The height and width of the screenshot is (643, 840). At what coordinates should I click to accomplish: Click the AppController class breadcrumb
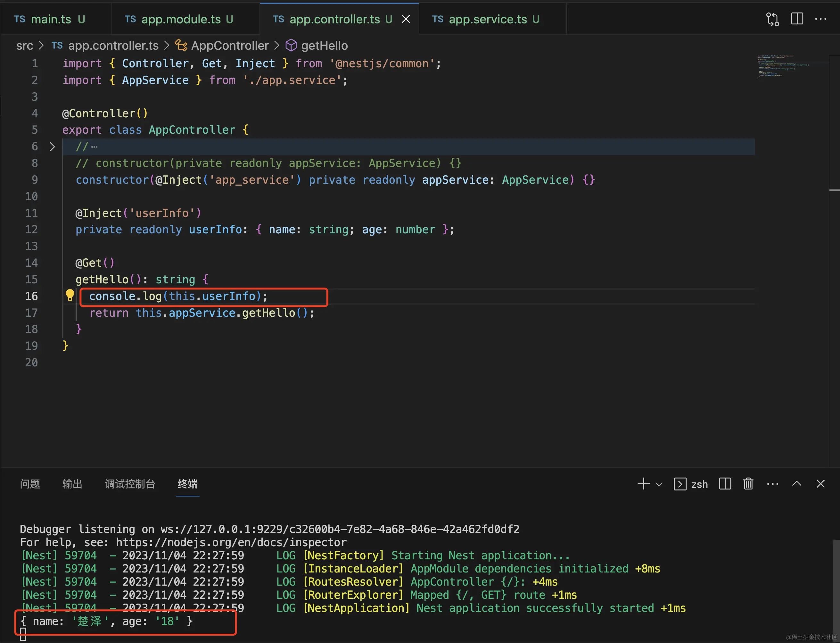tap(222, 46)
